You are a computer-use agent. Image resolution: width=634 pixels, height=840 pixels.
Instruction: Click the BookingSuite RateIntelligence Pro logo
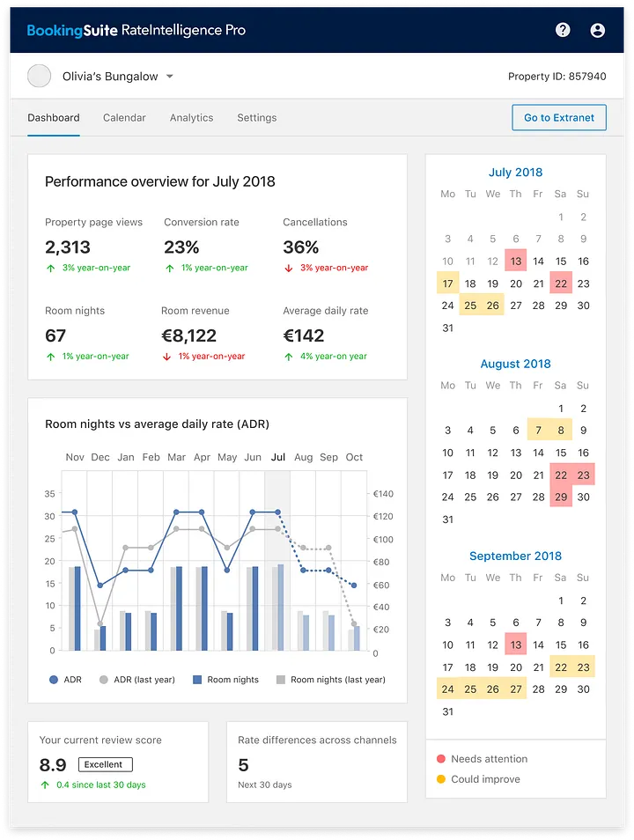point(136,30)
